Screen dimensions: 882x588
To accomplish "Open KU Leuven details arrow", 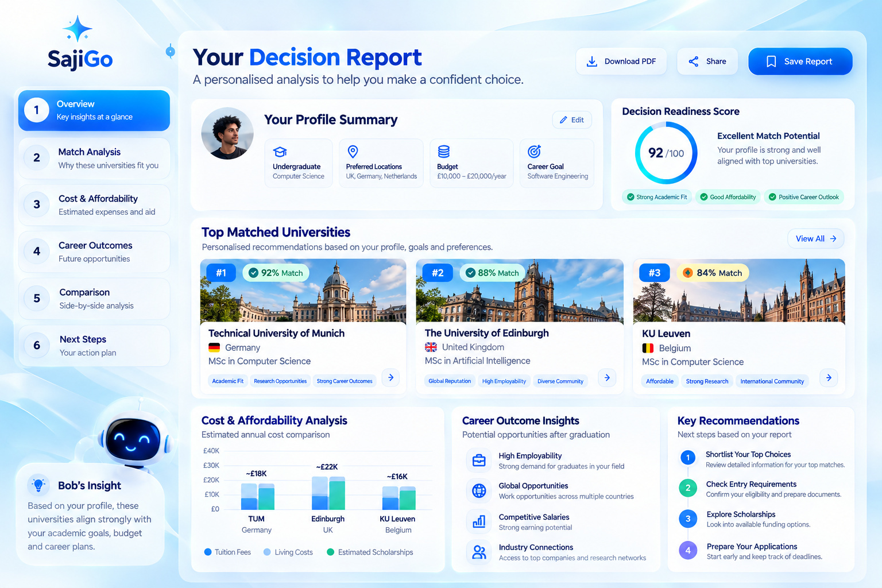I will pyautogui.click(x=829, y=377).
